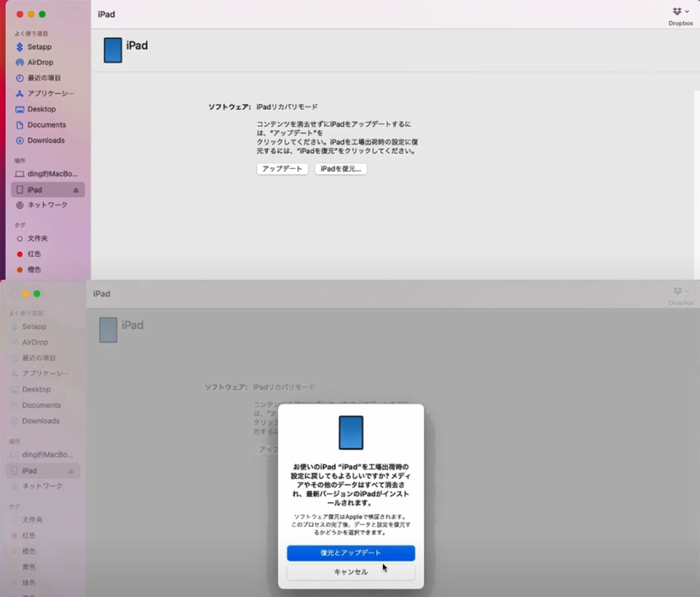Open アプリケーション in the upper window's sidebar
The image size is (700, 597).
click(45, 93)
